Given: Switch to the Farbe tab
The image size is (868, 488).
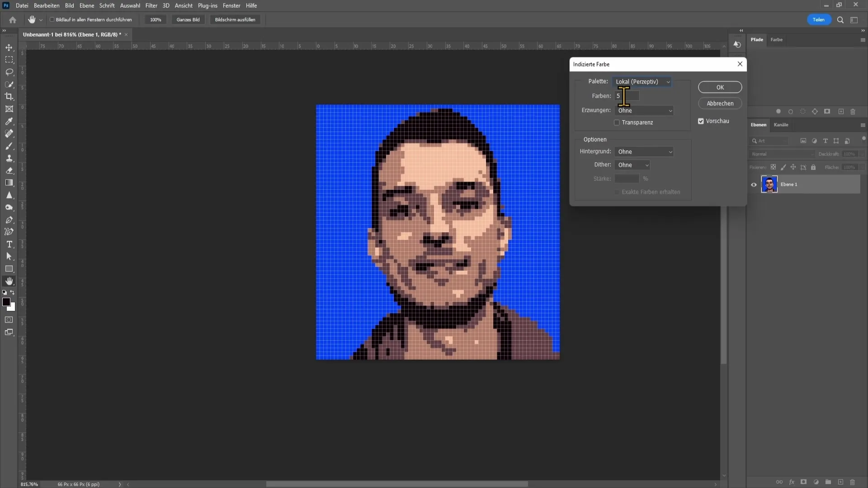Looking at the screenshot, I should click(x=776, y=40).
